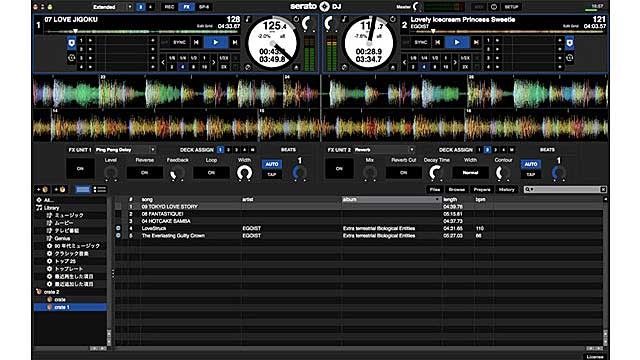
Task: Toggle Loop ON in FX Unit 1
Action: click(211, 173)
